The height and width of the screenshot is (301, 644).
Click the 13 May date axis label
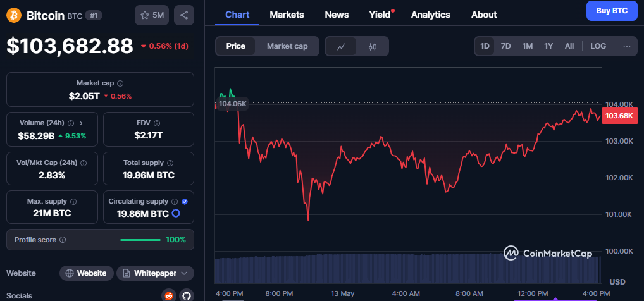click(x=342, y=293)
